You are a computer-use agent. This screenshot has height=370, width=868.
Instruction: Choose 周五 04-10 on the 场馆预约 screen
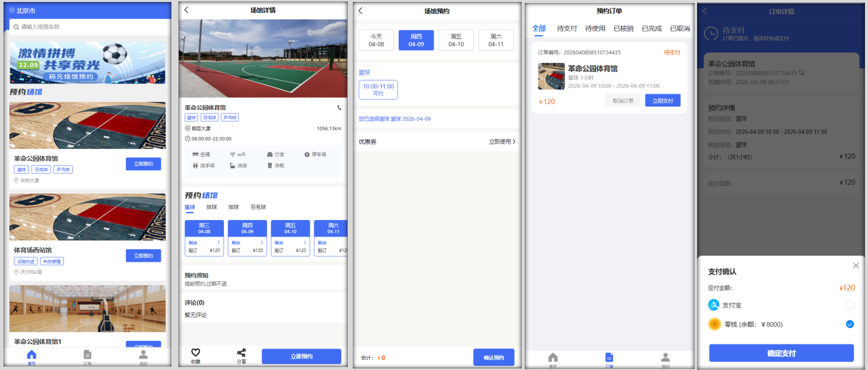tap(456, 40)
